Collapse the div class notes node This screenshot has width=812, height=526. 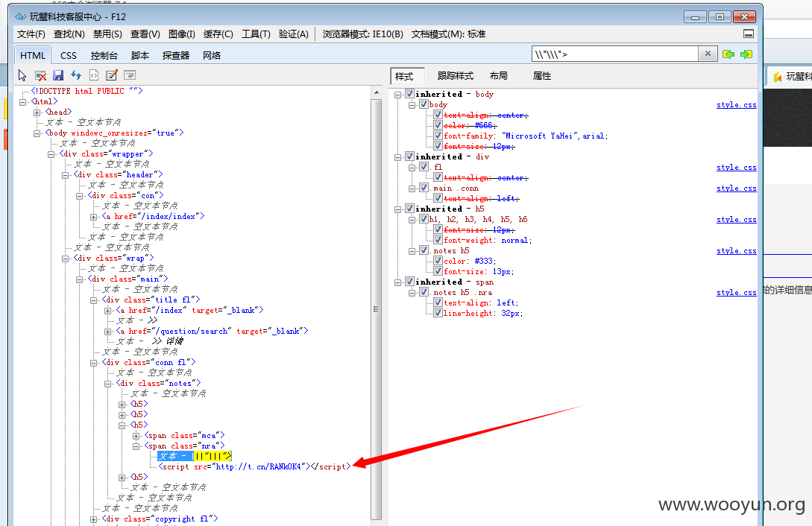[107, 384]
